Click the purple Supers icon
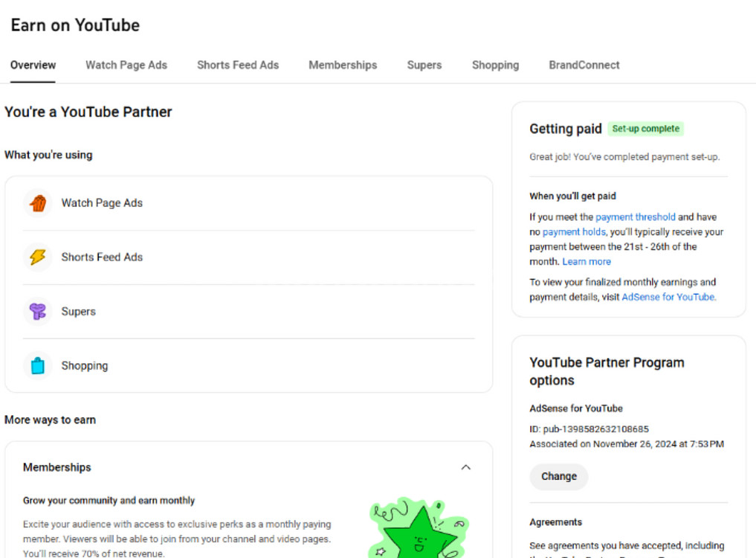 [x=38, y=312]
